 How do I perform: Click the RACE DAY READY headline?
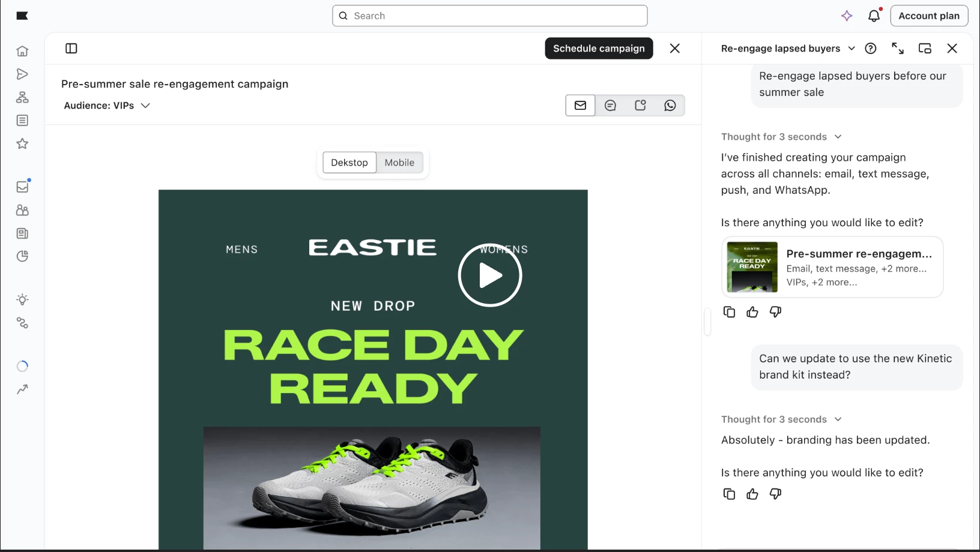[374, 367]
